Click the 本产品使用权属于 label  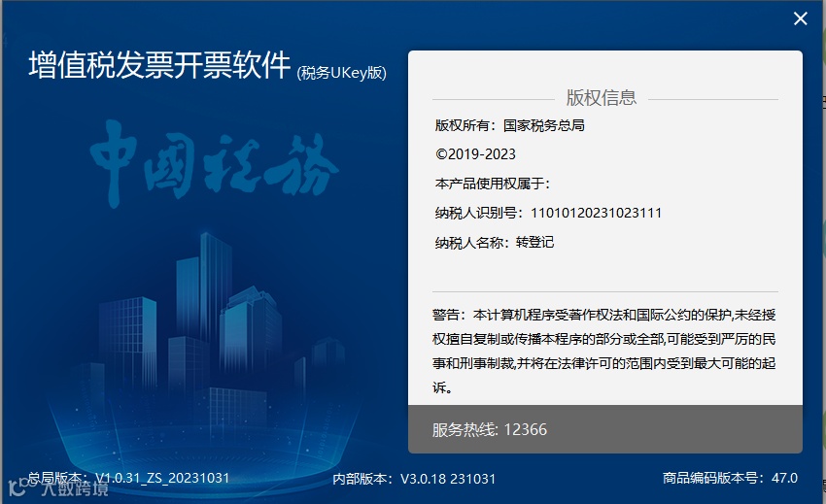point(493,184)
